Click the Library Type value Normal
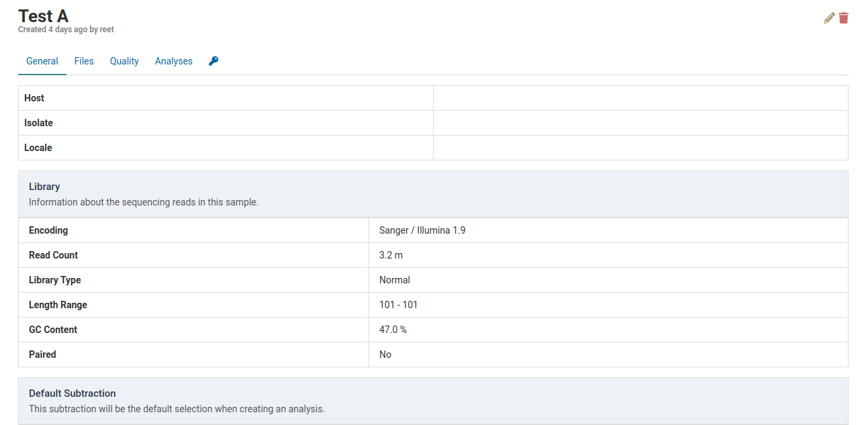The width and height of the screenshot is (868, 425). (x=395, y=280)
